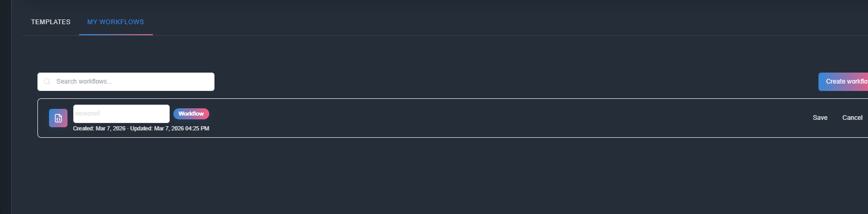
Task: Select the My Workflows tab
Action: 115,22
